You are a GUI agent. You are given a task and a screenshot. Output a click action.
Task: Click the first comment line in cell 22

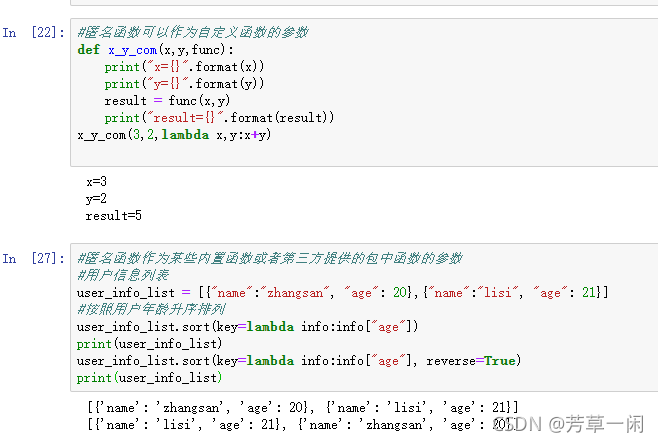coord(193,32)
